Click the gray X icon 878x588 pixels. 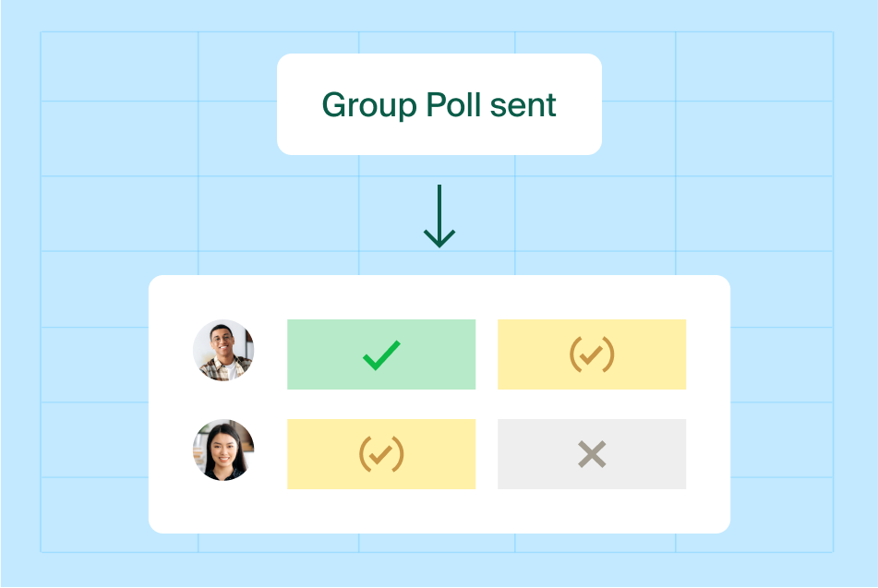coord(592,454)
